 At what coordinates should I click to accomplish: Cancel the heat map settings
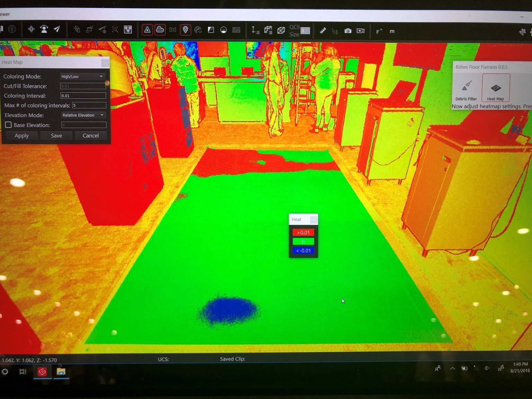[91, 136]
